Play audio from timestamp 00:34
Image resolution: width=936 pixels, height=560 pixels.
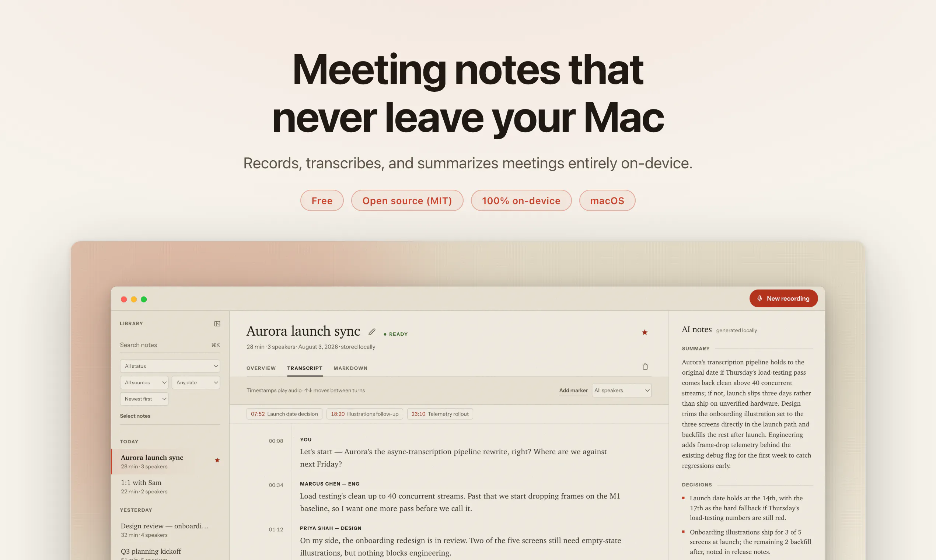(x=276, y=485)
